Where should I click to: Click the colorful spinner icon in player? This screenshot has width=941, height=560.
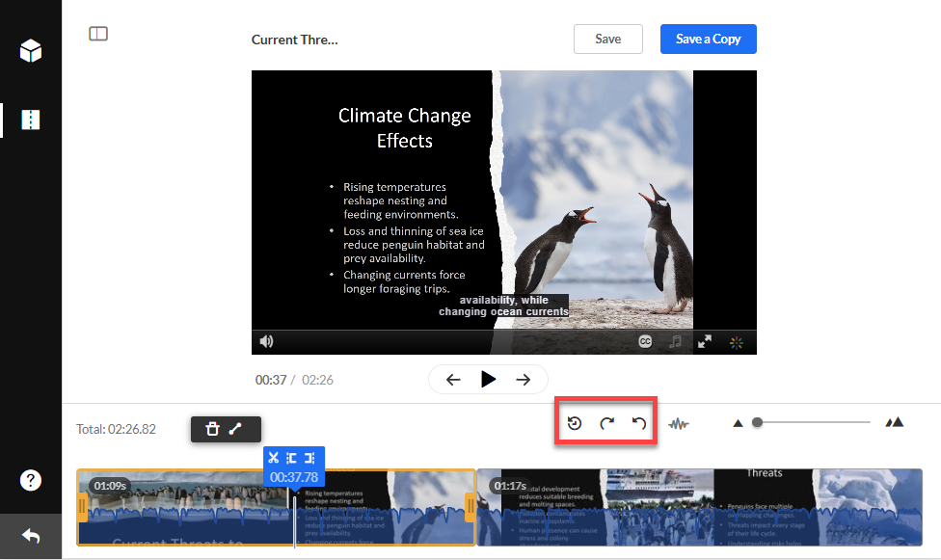(737, 342)
